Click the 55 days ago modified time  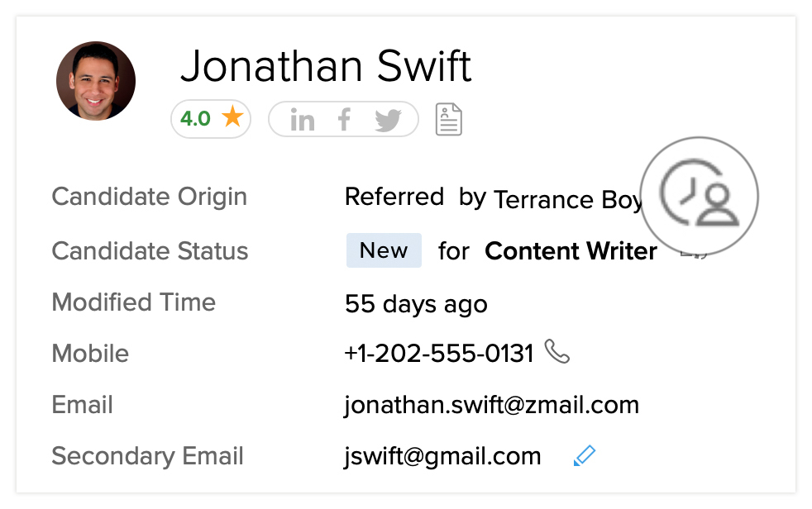click(416, 303)
